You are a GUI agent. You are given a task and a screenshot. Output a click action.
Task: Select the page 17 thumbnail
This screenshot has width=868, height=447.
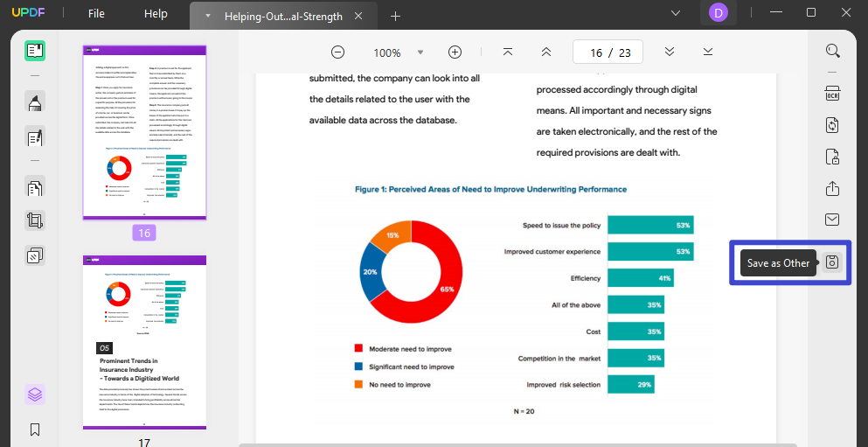point(144,342)
